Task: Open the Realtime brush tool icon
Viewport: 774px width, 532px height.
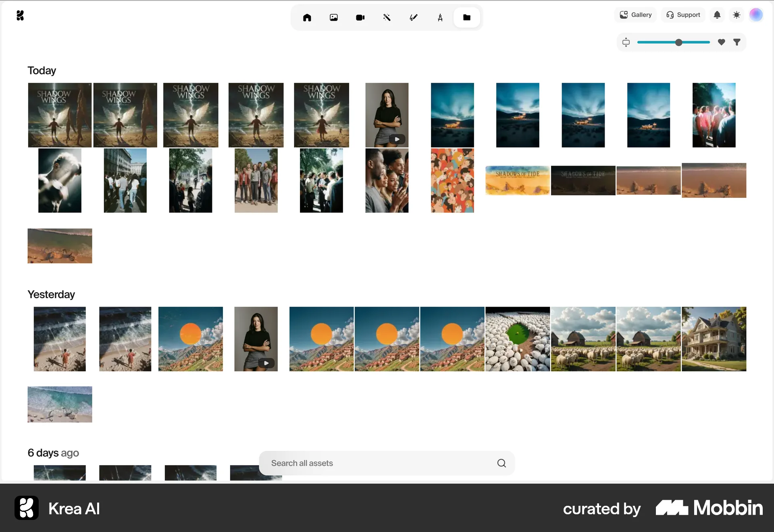Action: click(414, 17)
